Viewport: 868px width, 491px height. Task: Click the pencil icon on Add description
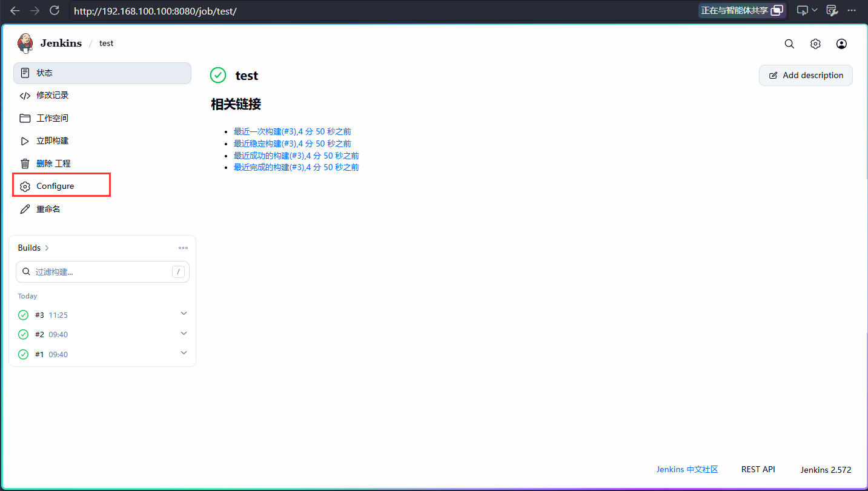click(x=773, y=76)
